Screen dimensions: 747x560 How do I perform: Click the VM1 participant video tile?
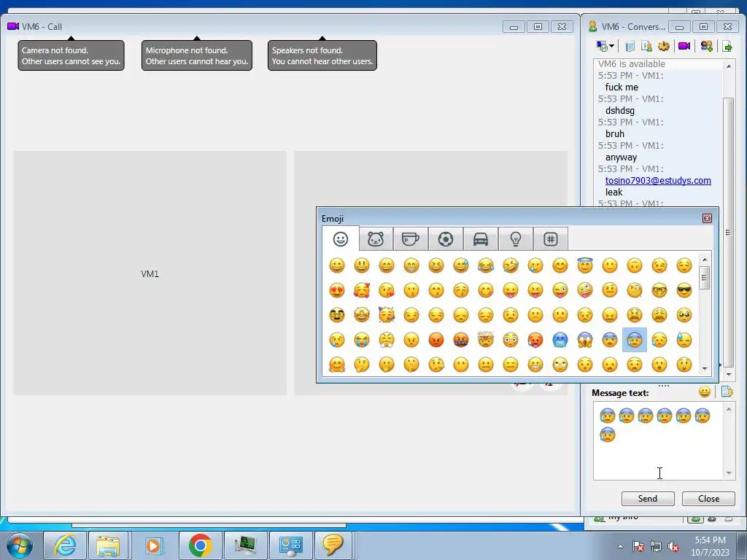[150, 273]
